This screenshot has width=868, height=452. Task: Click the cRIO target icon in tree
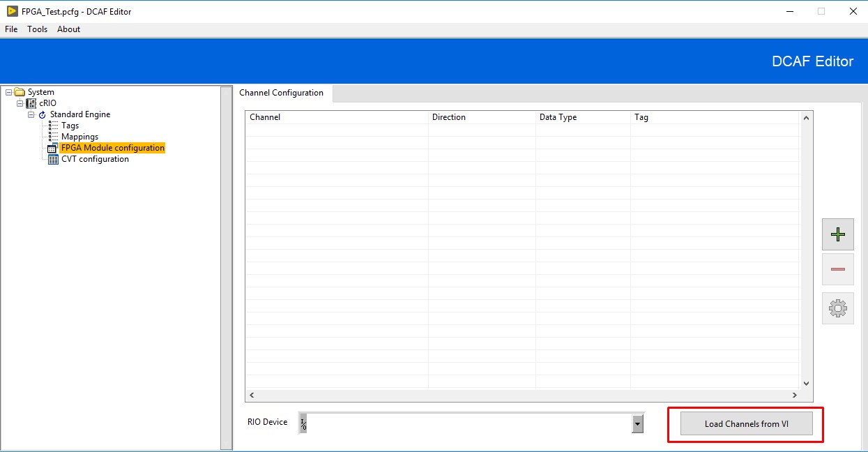tap(31, 103)
